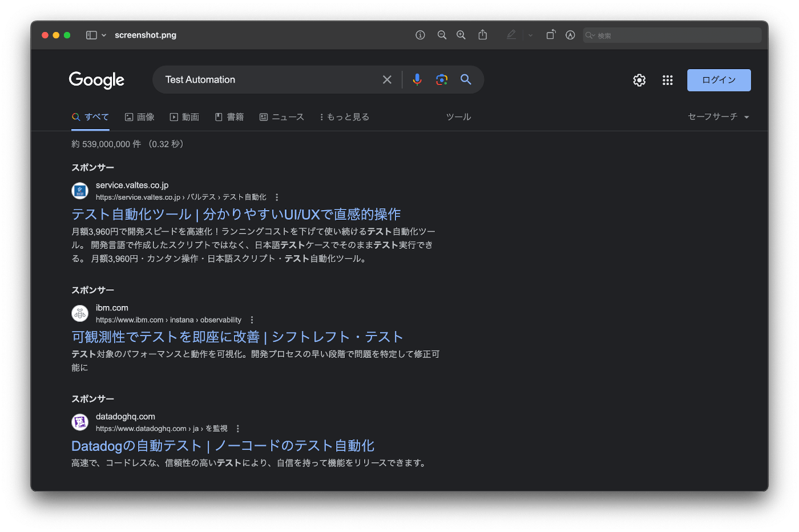Start voice search with microphone icon
This screenshot has height=532, width=799.
417,80
